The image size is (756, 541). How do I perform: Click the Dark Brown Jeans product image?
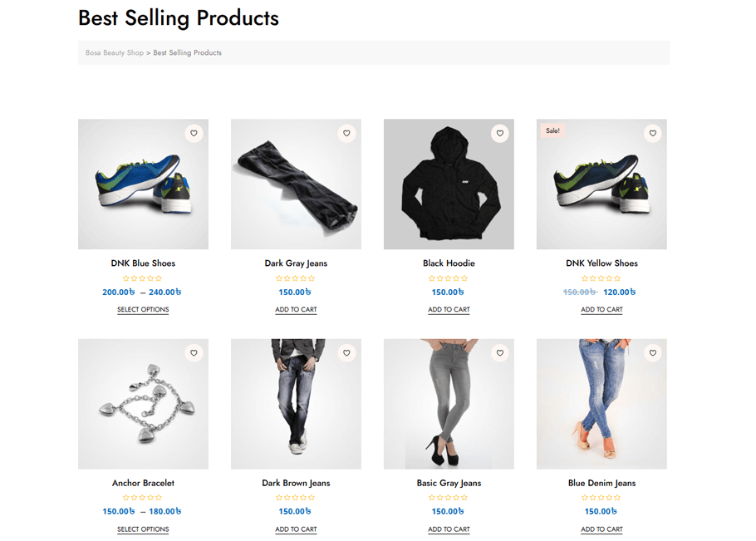click(x=296, y=403)
